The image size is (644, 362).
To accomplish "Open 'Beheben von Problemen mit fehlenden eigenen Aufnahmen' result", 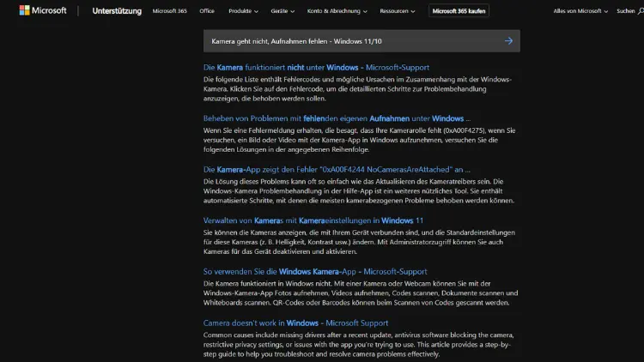I will 337,118.
